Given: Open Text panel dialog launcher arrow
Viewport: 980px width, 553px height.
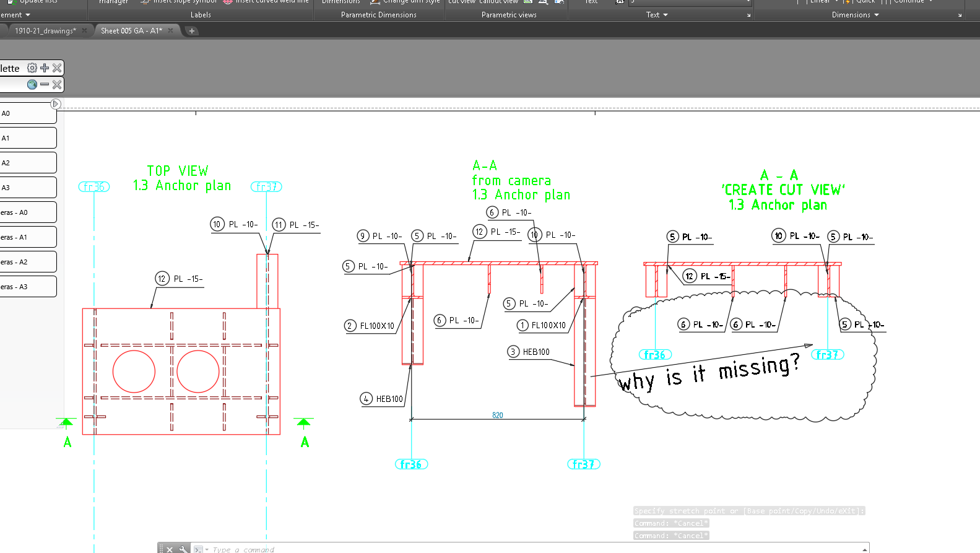Looking at the screenshot, I should point(748,15).
